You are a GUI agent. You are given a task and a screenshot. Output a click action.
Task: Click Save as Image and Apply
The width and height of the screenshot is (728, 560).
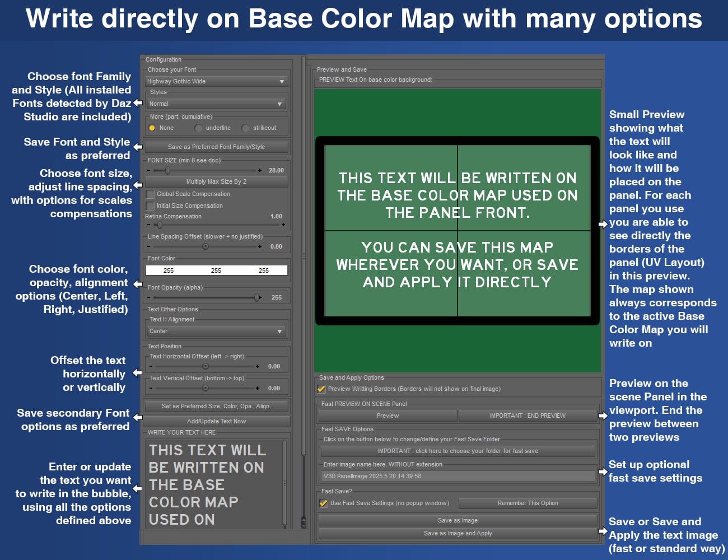pos(458,534)
